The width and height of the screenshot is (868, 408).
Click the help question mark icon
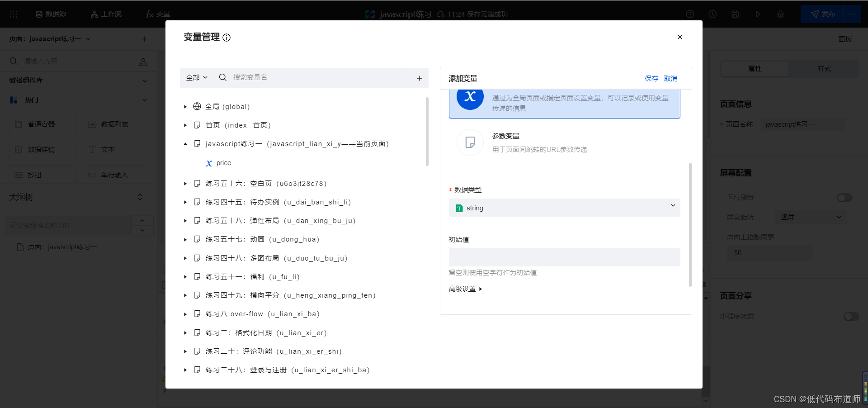690,14
